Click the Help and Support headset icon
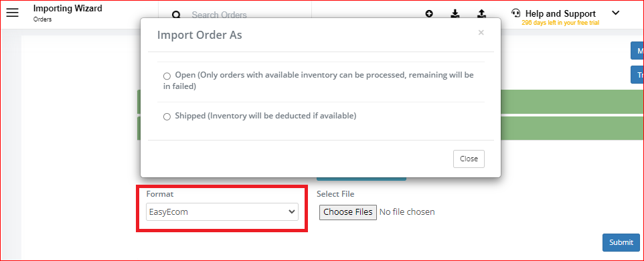 [x=516, y=13]
